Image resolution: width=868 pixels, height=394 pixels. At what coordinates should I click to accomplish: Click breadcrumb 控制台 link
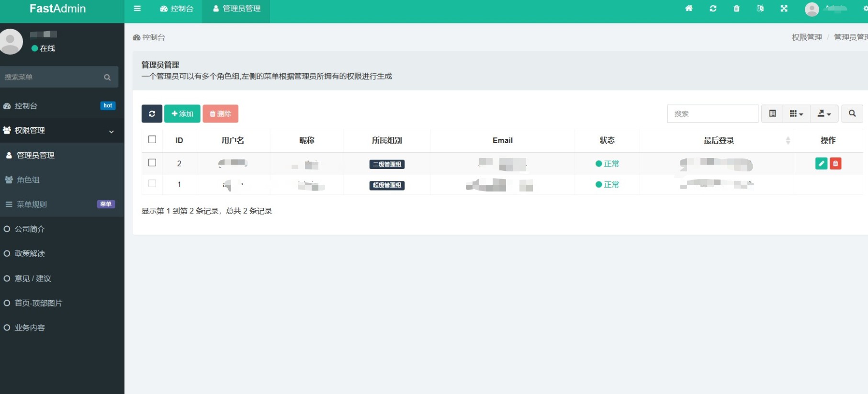[149, 37]
